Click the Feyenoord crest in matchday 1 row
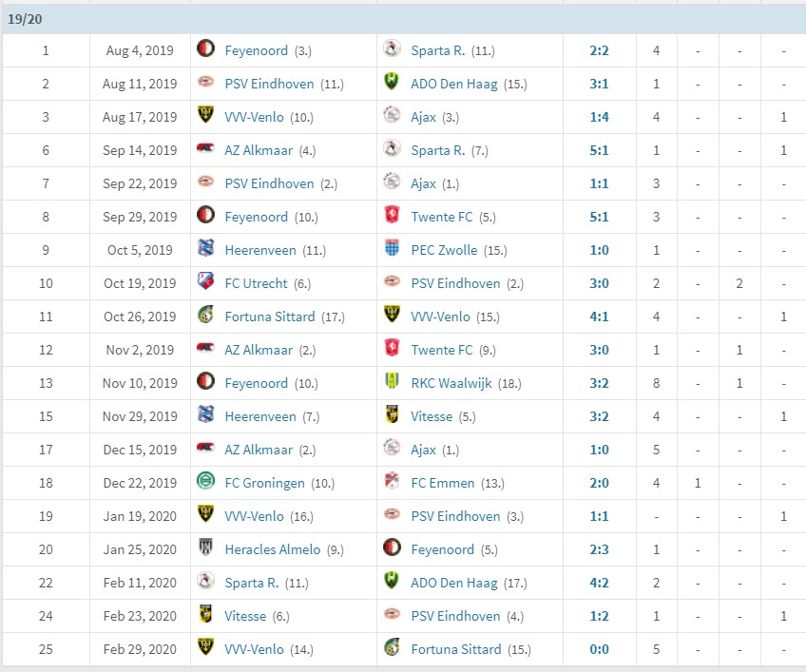The image size is (806, 672). 205,48
